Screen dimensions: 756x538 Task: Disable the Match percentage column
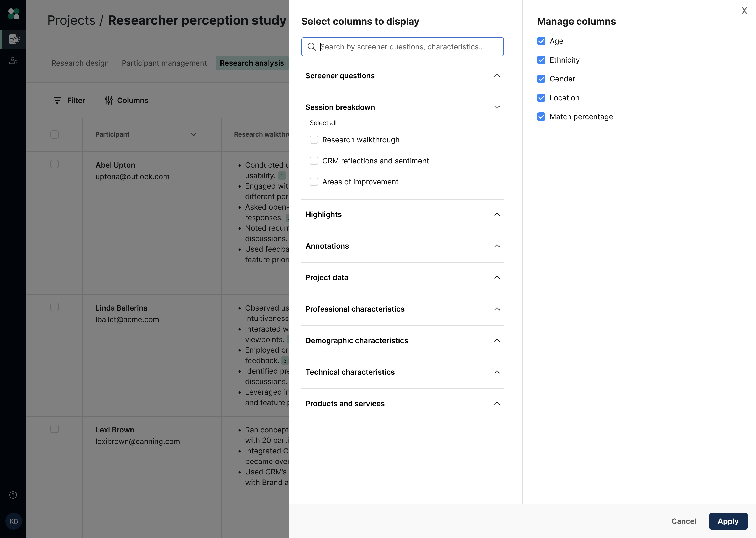point(541,117)
